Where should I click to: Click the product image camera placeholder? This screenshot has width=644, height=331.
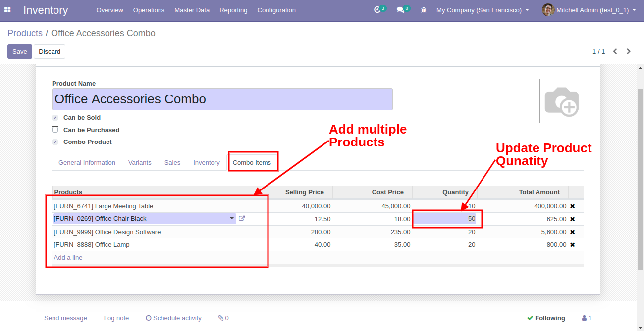(x=561, y=101)
